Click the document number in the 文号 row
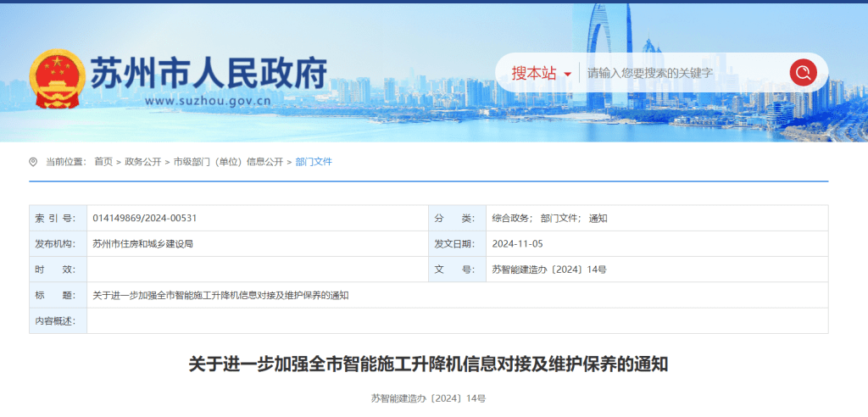This screenshot has width=868, height=417. (549, 270)
